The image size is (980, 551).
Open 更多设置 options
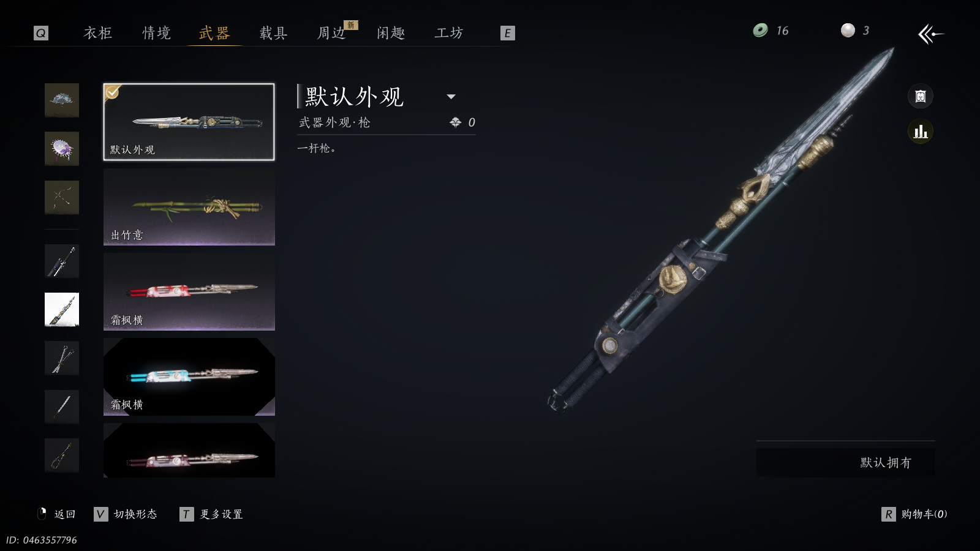pyautogui.click(x=212, y=514)
